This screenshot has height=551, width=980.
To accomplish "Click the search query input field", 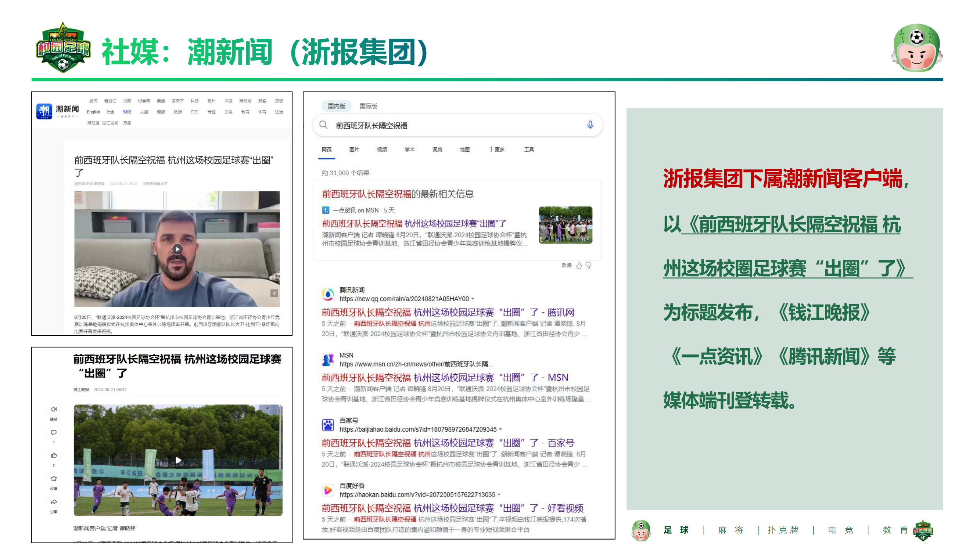I will (457, 125).
